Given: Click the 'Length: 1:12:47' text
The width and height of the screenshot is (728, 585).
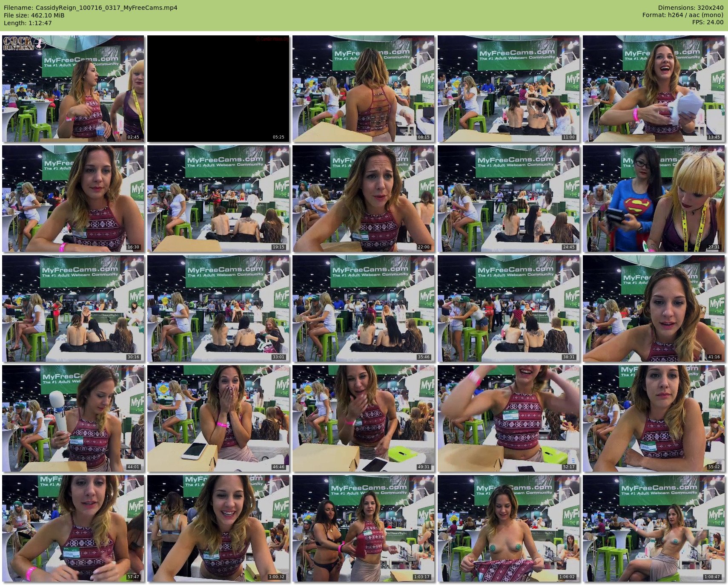Looking at the screenshot, I should coord(28,23).
